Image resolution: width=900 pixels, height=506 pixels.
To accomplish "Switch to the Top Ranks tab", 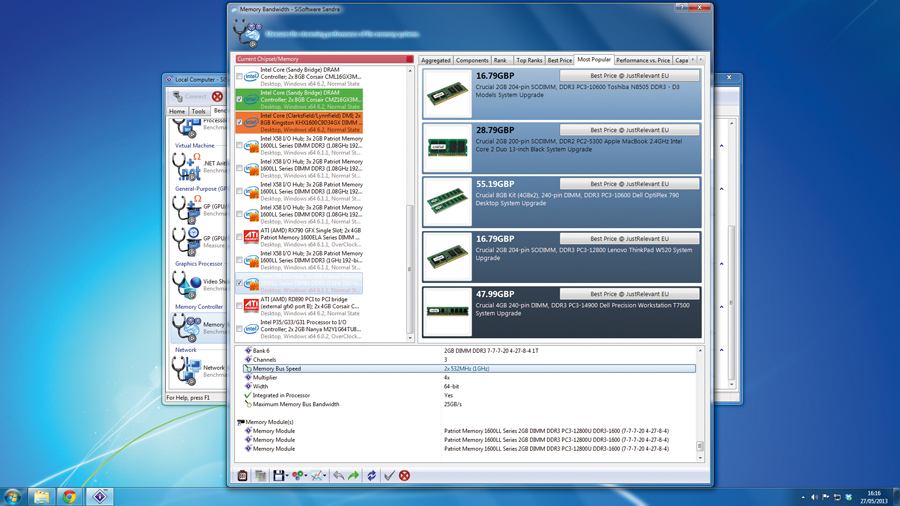I will coord(529,60).
